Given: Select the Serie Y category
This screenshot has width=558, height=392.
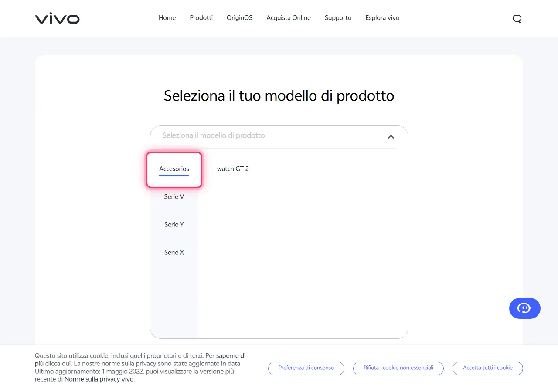Looking at the screenshot, I should point(174,225).
